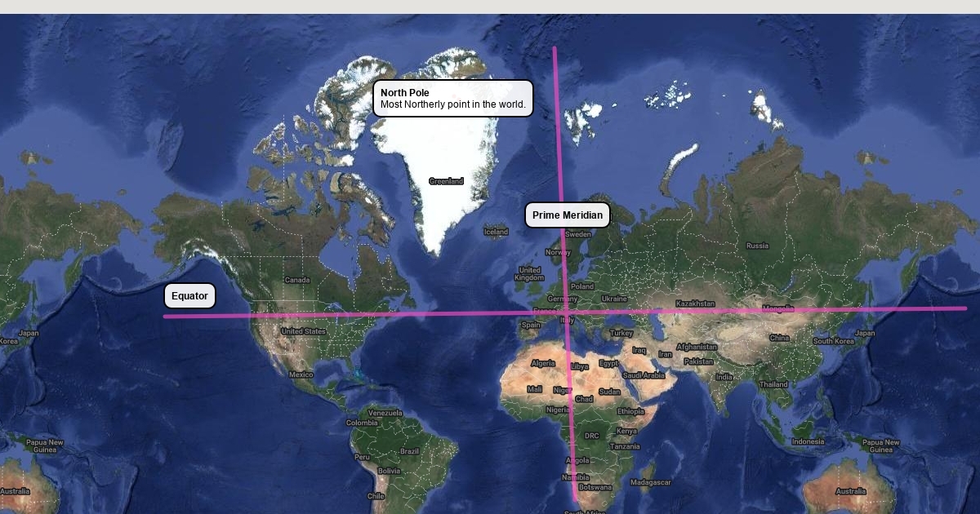
Task: Pick the Indonesia map label
Action: 808,441
